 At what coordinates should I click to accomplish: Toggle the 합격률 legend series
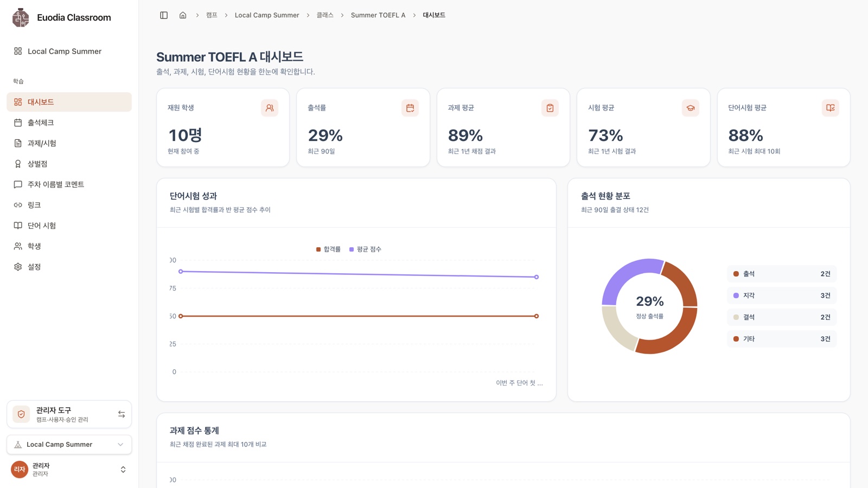pyautogui.click(x=328, y=249)
